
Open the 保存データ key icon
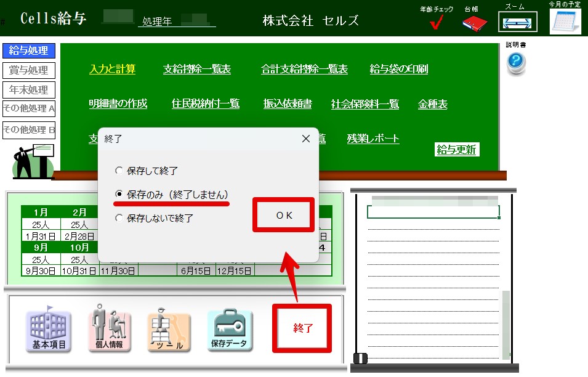[x=229, y=330]
